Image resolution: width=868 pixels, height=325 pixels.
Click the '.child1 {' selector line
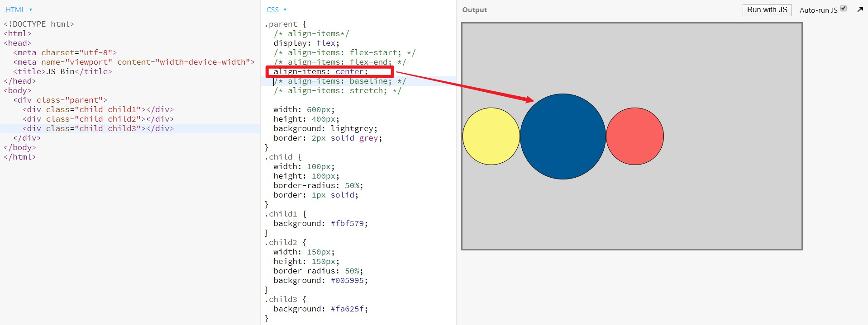(x=285, y=214)
